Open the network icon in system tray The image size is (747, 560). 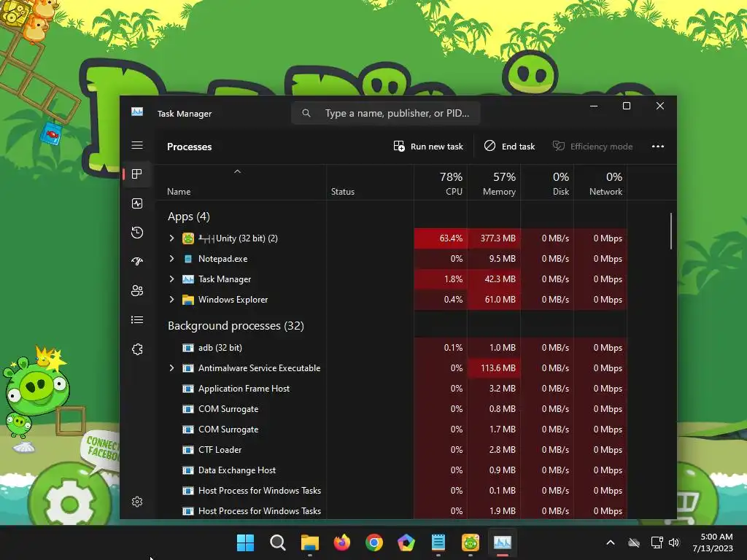click(x=657, y=542)
